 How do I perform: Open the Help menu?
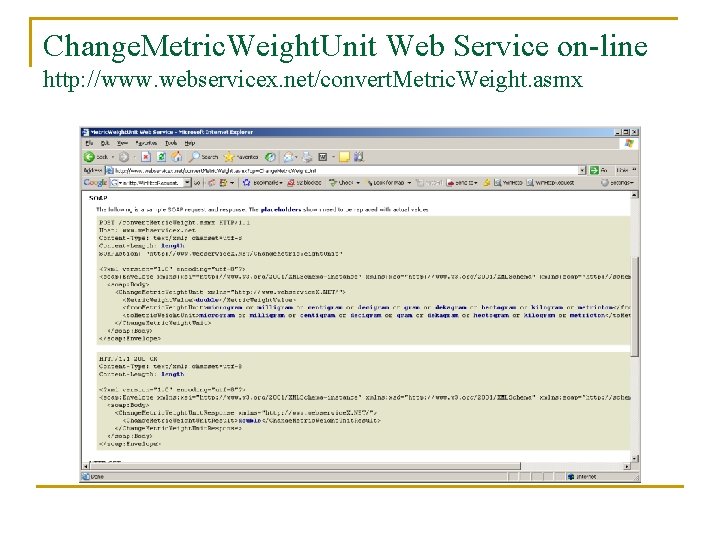[190, 143]
